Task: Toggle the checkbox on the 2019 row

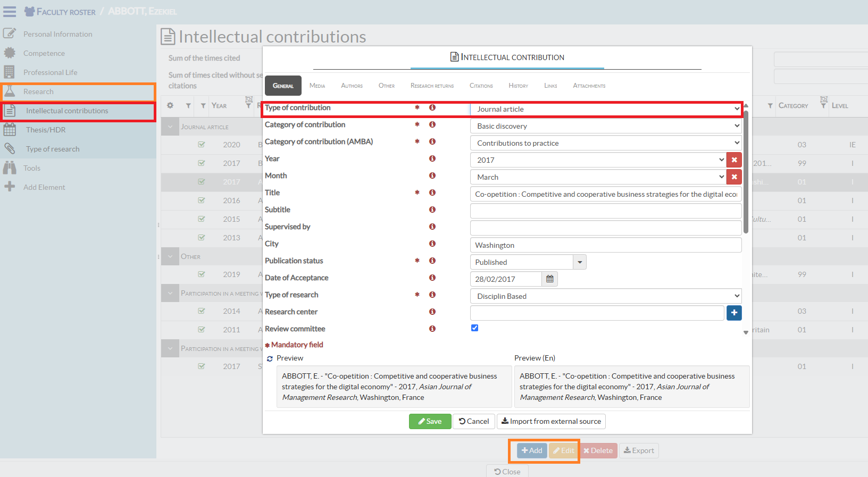Action: point(202,274)
